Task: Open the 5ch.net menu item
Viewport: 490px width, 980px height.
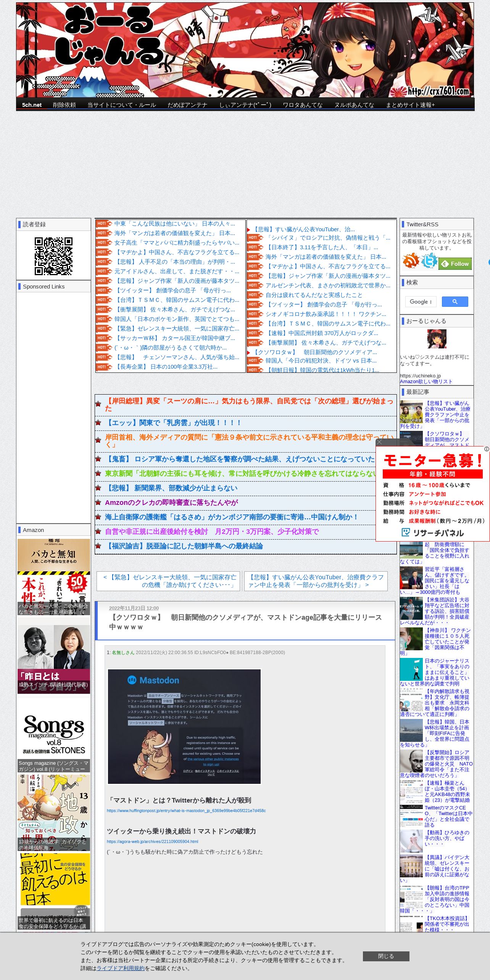Action: pyautogui.click(x=32, y=105)
